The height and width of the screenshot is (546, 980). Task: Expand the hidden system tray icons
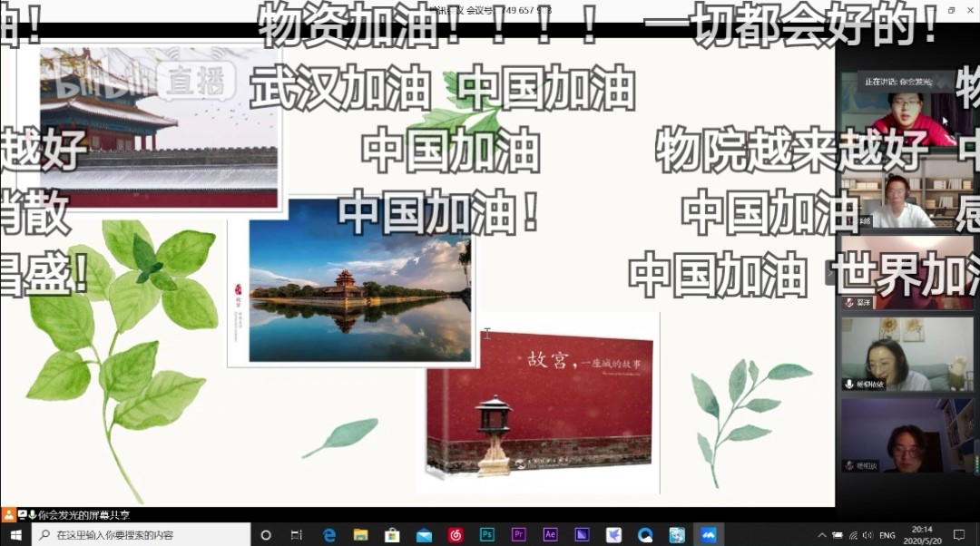pos(822,535)
